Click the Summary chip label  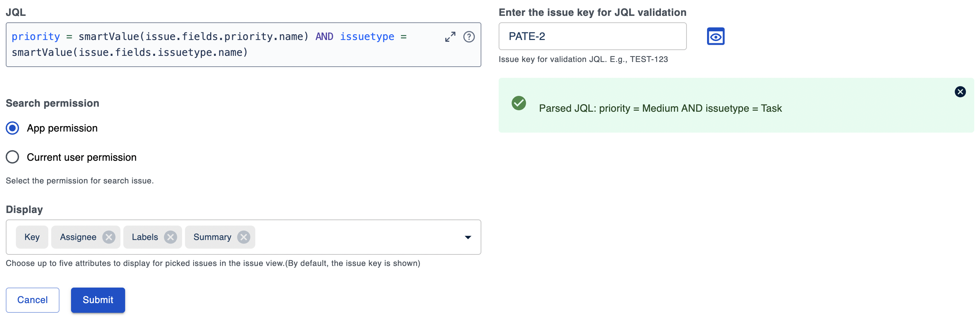[212, 237]
